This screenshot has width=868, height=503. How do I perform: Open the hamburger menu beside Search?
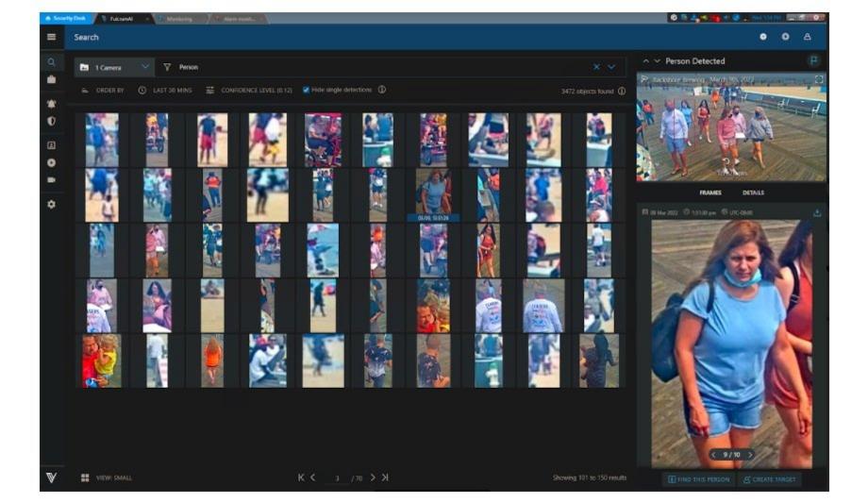[x=52, y=37]
